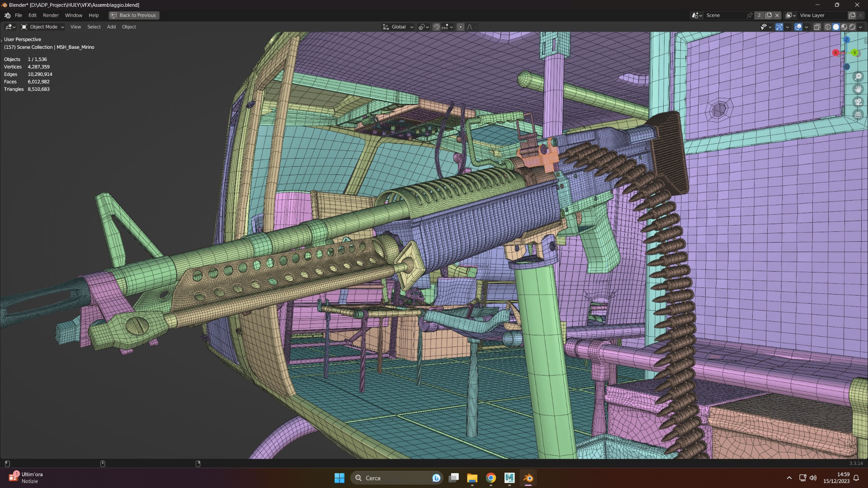Toggle the scene pin icon

pos(750,15)
